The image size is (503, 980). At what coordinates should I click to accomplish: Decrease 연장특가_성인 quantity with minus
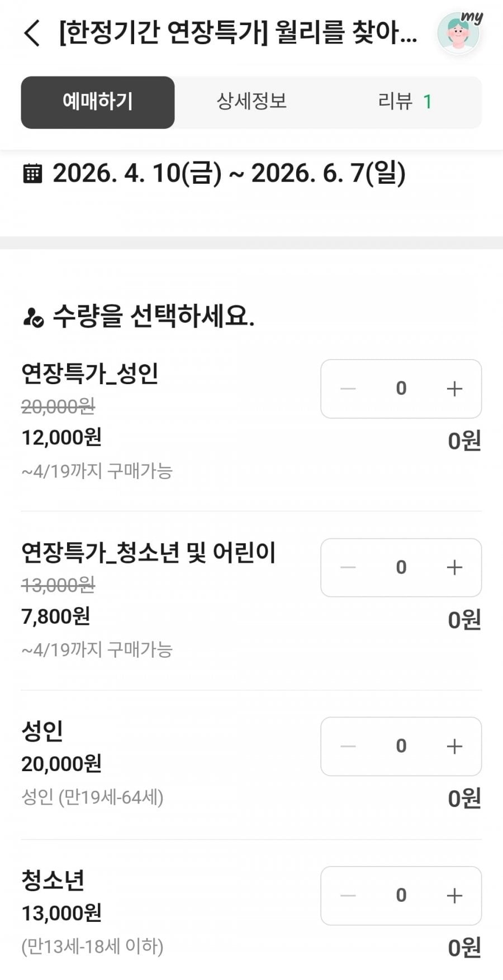348,389
